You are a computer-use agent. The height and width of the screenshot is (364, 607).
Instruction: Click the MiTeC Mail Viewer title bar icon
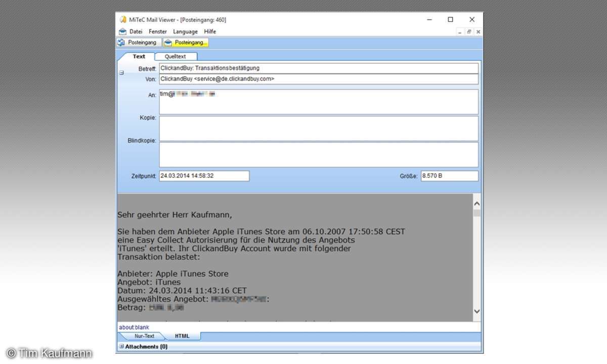[123, 20]
